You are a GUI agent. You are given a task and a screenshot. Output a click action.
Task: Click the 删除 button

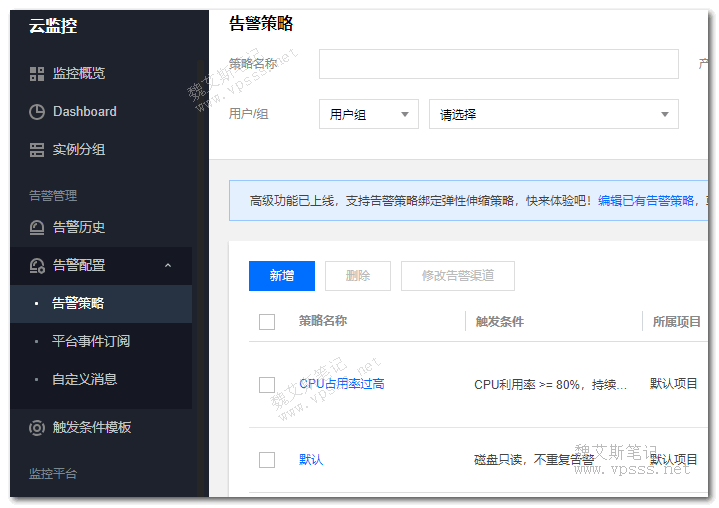(x=358, y=276)
